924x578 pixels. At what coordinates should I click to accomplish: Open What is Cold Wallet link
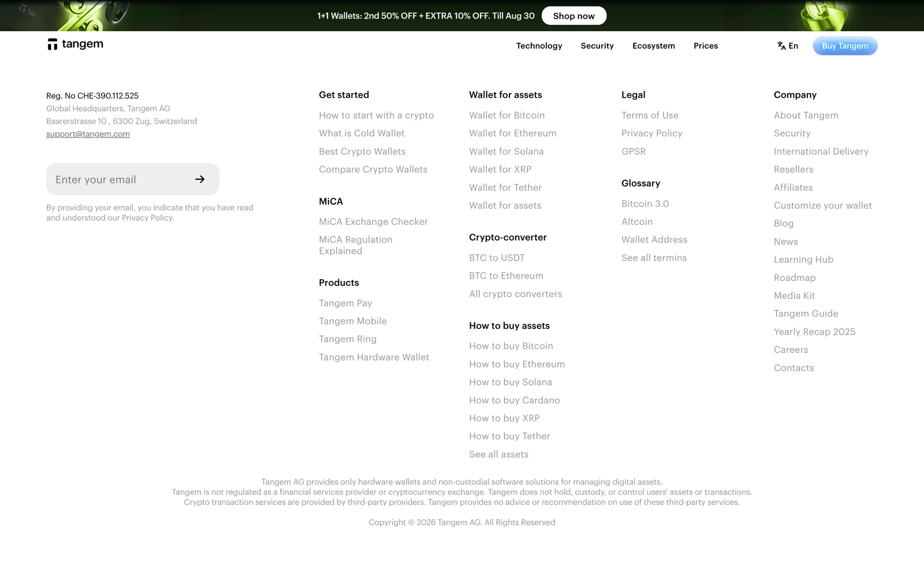click(x=362, y=133)
